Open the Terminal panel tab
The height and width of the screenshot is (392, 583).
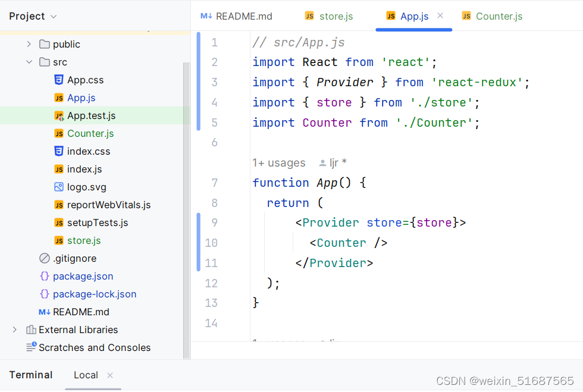(30, 375)
